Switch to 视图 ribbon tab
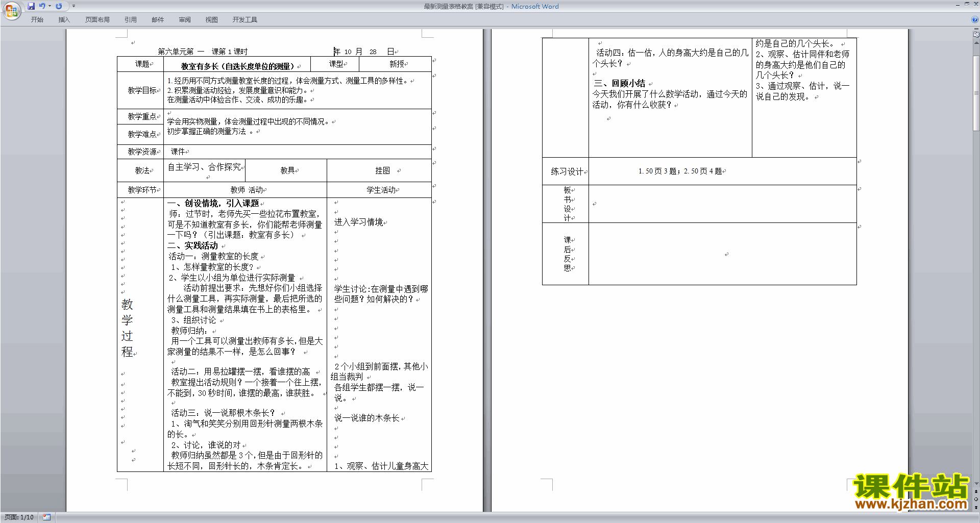 [212, 20]
